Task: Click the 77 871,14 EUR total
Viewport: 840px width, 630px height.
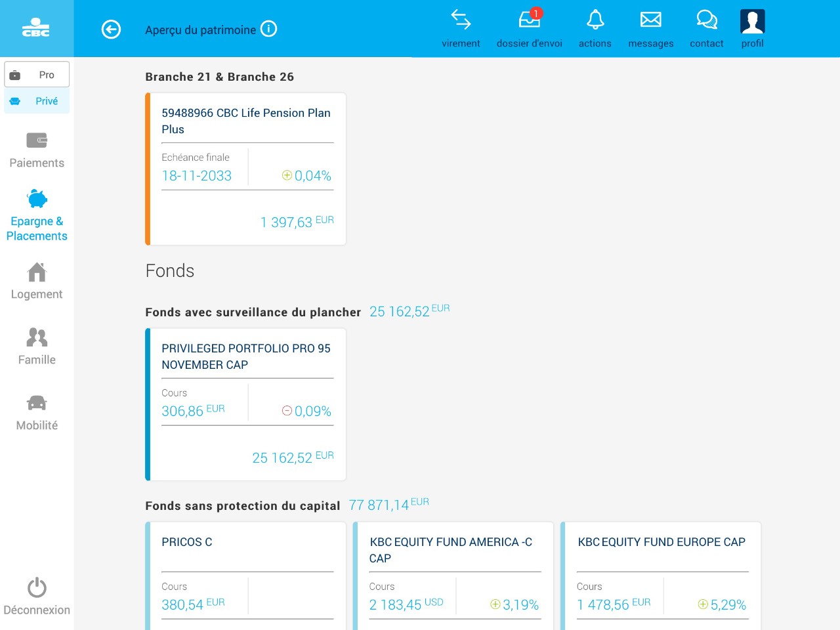Action: tap(388, 505)
